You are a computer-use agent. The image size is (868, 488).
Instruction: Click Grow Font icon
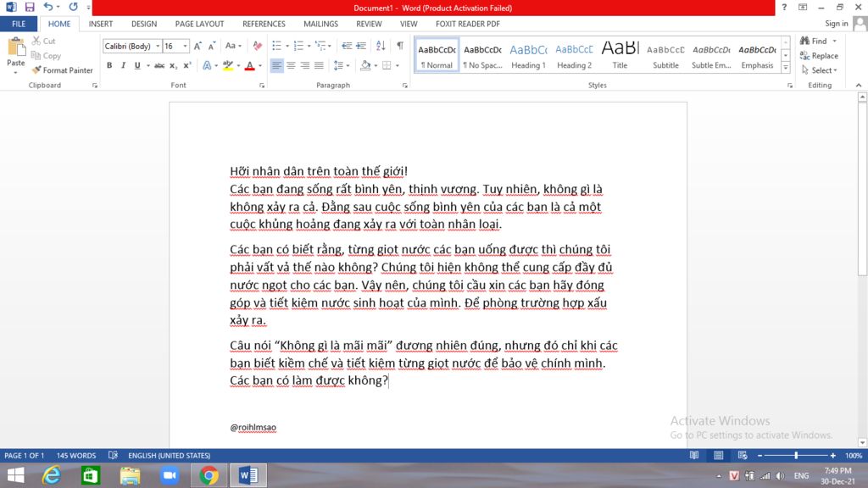[x=198, y=46]
